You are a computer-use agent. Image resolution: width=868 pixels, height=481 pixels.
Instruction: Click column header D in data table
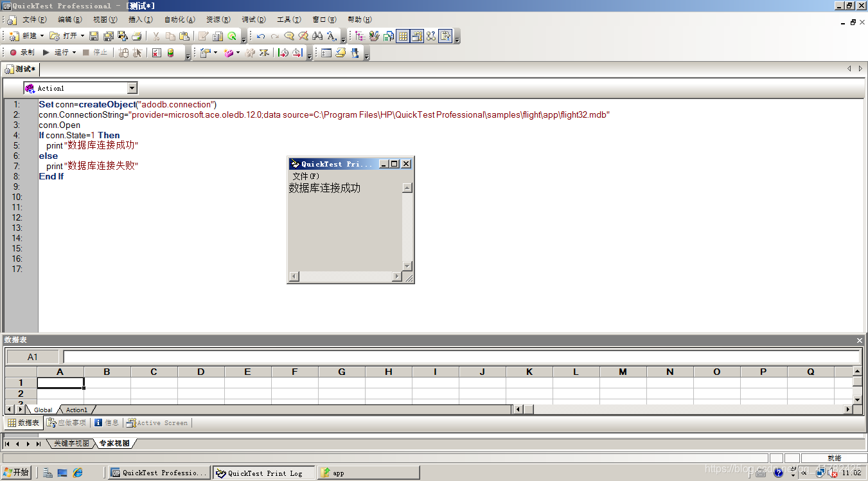(201, 372)
